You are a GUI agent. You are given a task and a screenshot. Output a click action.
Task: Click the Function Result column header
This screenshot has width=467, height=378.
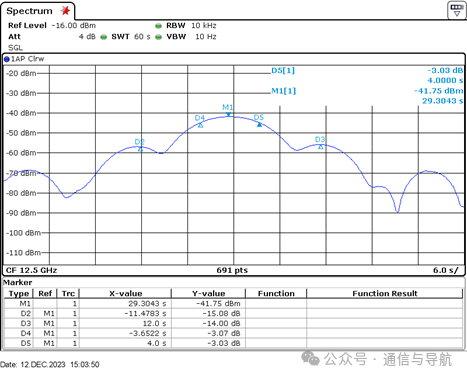coord(385,294)
